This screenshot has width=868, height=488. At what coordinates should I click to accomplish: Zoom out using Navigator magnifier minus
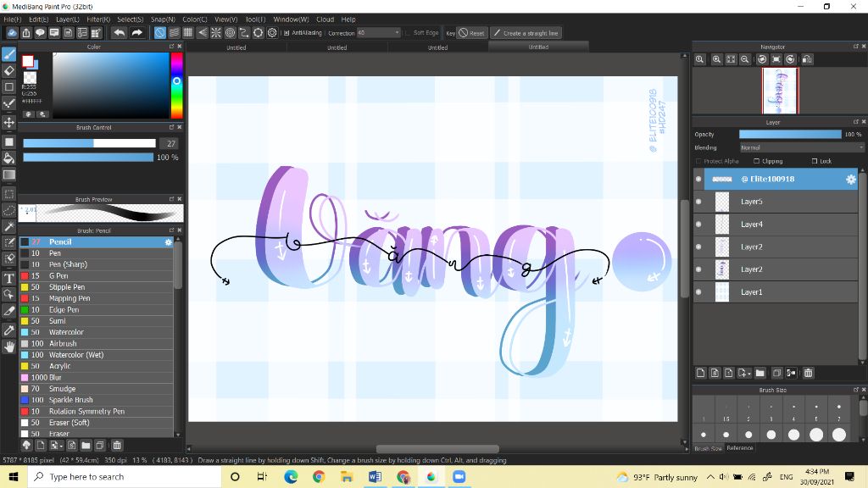pyautogui.click(x=745, y=59)
